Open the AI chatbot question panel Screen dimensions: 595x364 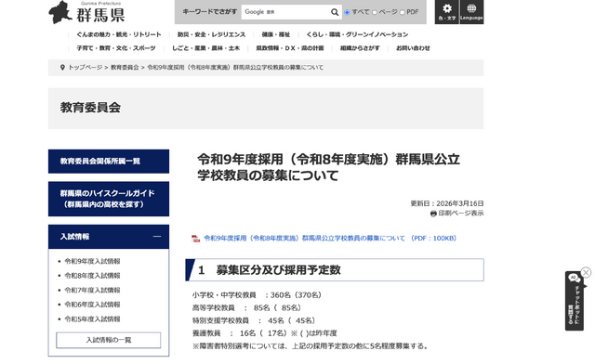[575, 301]
